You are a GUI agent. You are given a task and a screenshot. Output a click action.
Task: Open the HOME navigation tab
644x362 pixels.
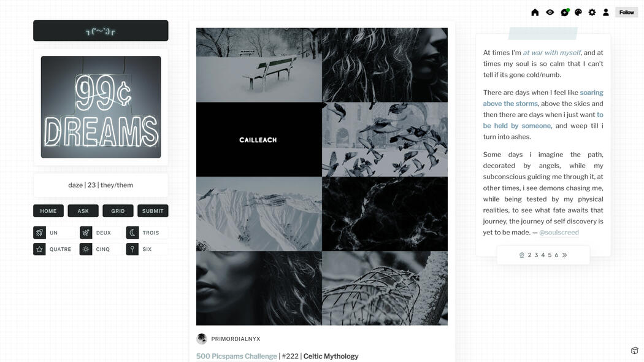(48, 211)
